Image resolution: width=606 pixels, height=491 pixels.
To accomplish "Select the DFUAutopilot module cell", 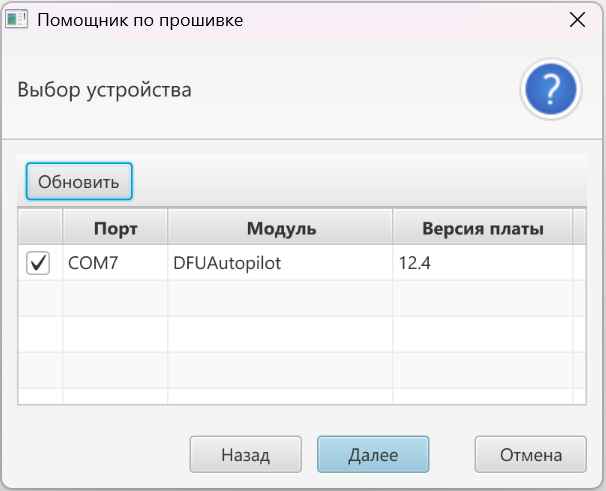I will tap(281, 263).
